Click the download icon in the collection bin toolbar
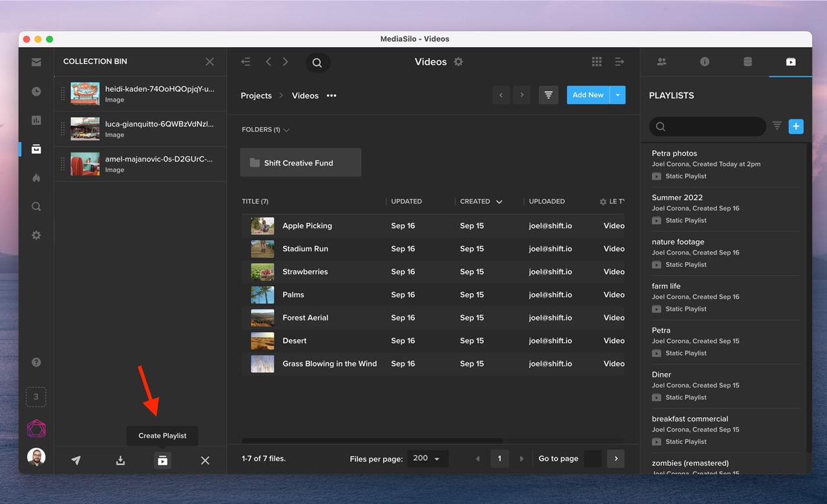The width and height of the screenshot is (827, 504). pyautogui.click(x=120, y=461)
